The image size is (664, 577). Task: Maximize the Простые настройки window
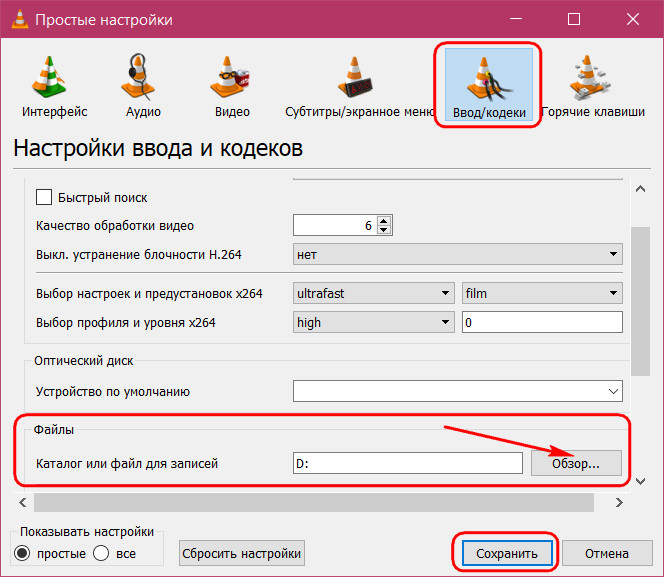click(x=574, y=19)
